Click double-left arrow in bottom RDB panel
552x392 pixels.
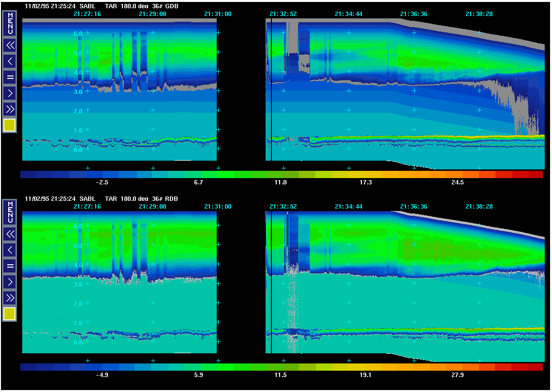[10, 234]
